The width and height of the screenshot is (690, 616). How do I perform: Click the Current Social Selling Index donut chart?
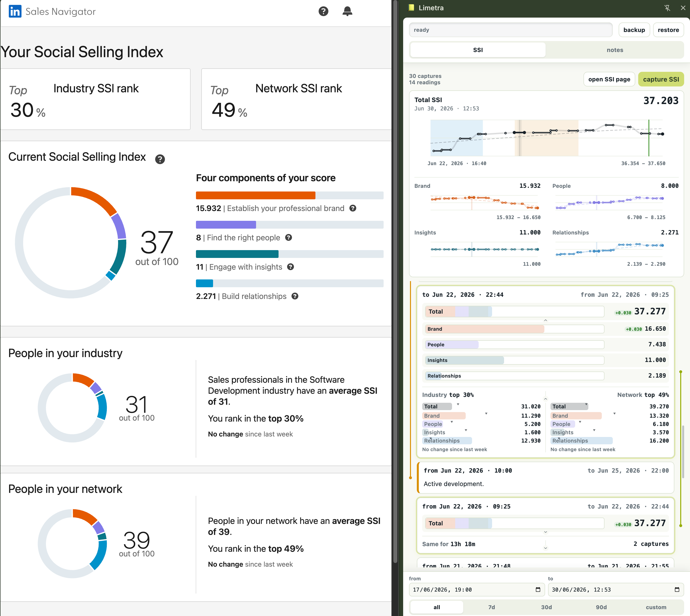coord(71,243)
